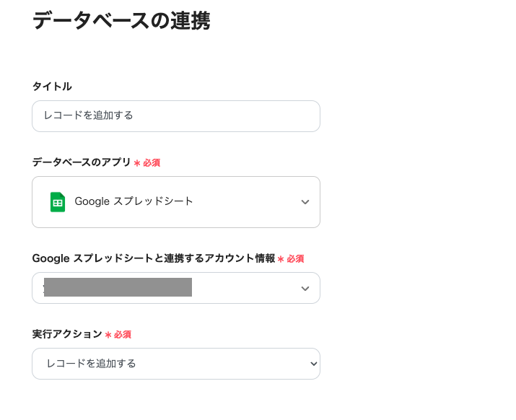The width and height of the screenshot is (516, 420).
Task: Click the heading データベースの連携
Action: (x=121, y=21)
